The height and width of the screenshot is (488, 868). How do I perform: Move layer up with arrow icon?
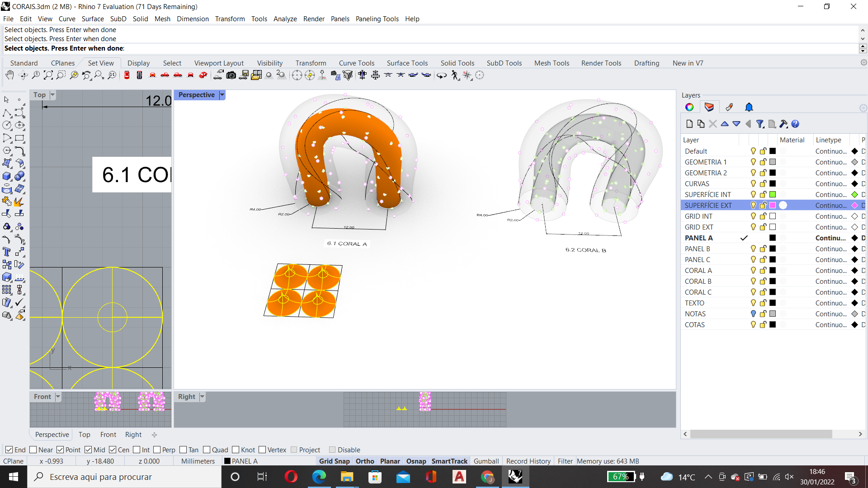725,124
